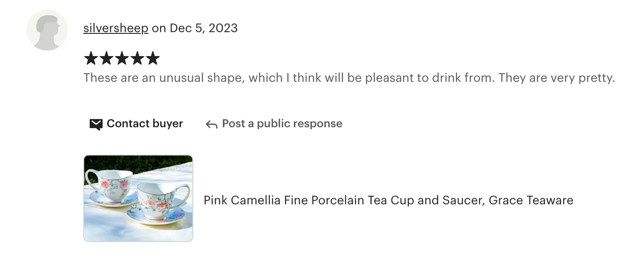Click the reply arrow icon
644x275 pixels.
[x=211, y=125]
